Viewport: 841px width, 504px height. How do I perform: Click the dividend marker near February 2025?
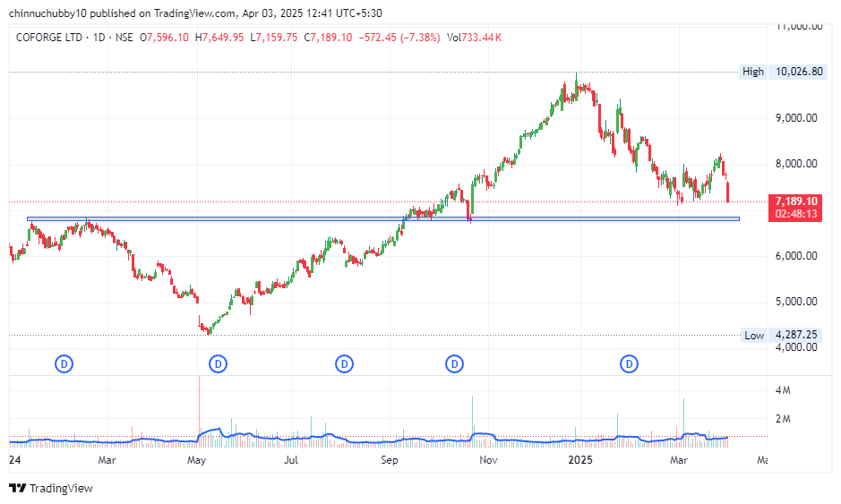coord(629,364)
